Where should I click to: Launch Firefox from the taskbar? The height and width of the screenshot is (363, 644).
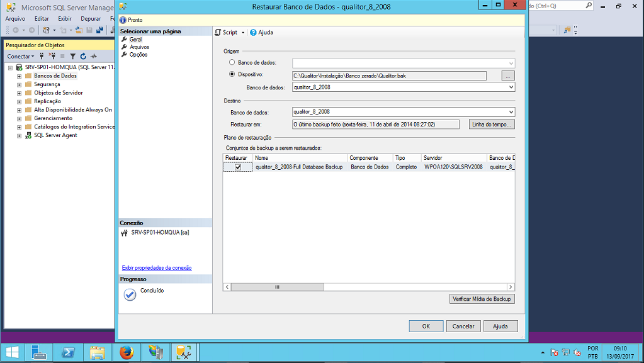(127, 352)
